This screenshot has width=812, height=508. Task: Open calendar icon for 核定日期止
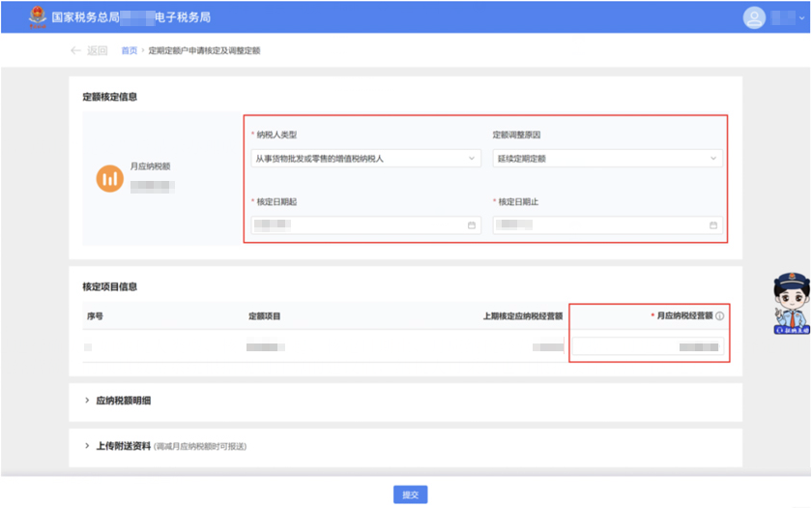point(713,224)
